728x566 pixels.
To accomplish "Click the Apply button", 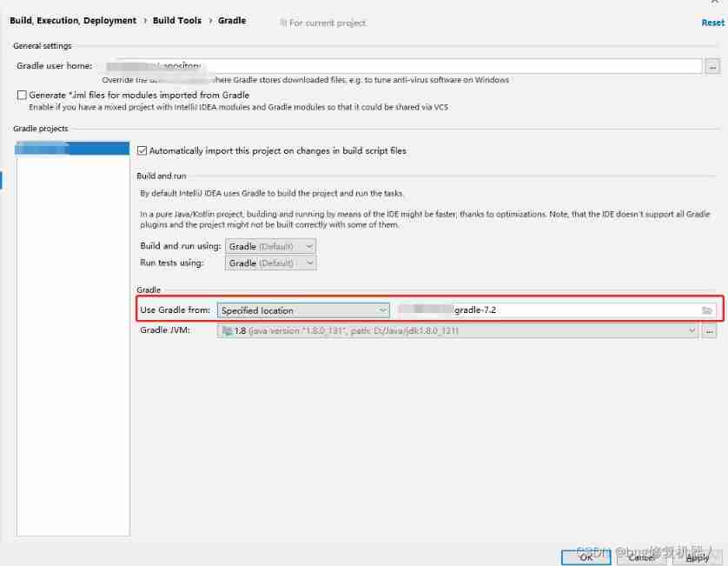I will 697,557.
